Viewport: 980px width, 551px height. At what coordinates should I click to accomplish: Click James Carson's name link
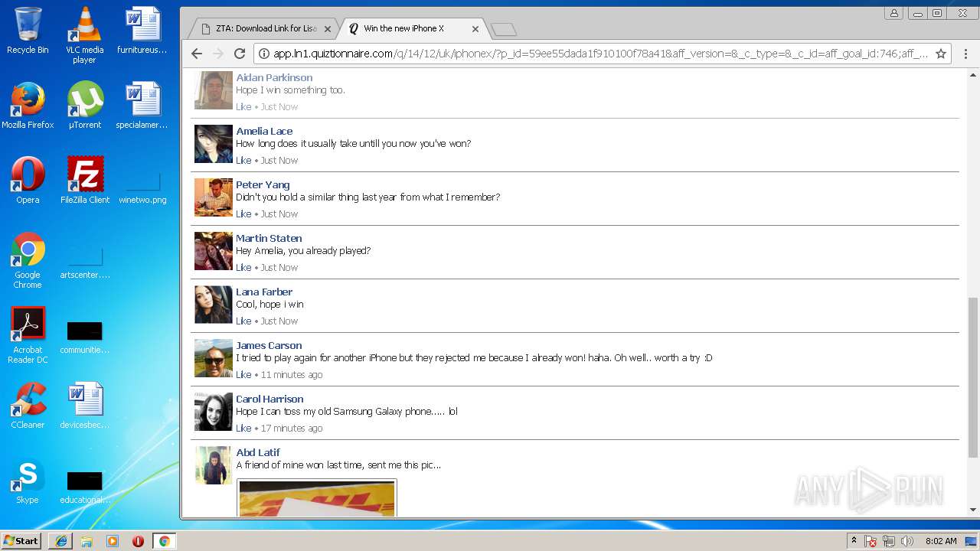[269, 345]
